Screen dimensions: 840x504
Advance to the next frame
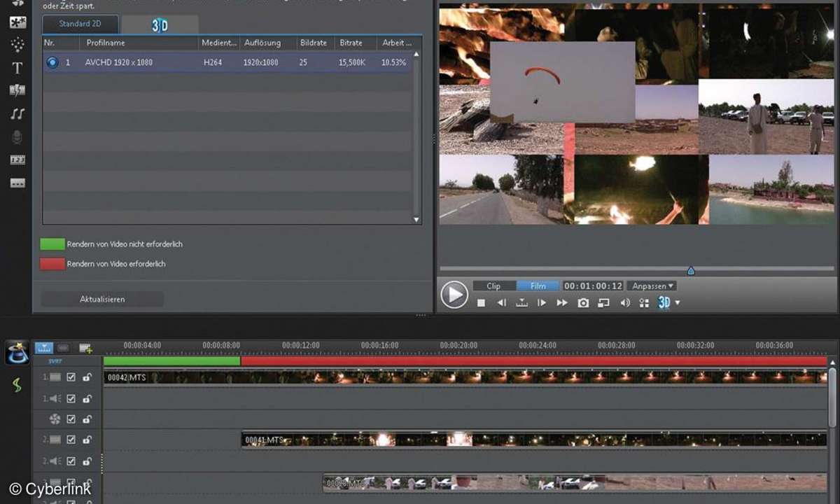pyautogui.click(x=542, y=303)
